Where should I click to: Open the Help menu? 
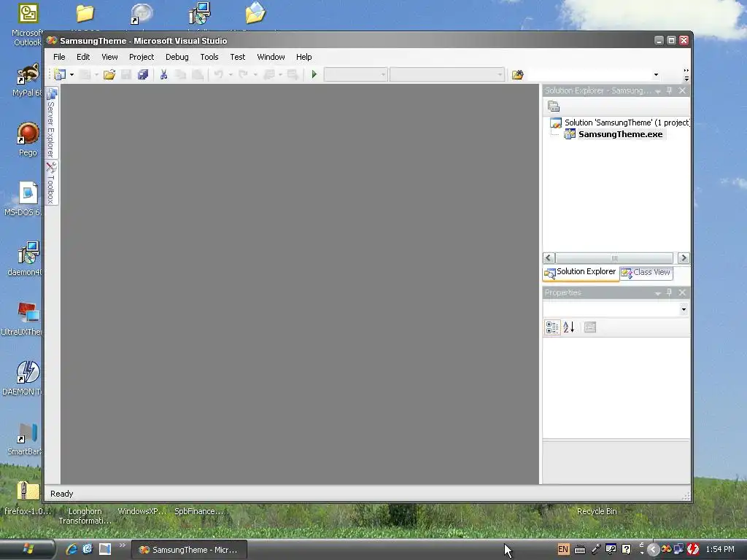point(304,57)
